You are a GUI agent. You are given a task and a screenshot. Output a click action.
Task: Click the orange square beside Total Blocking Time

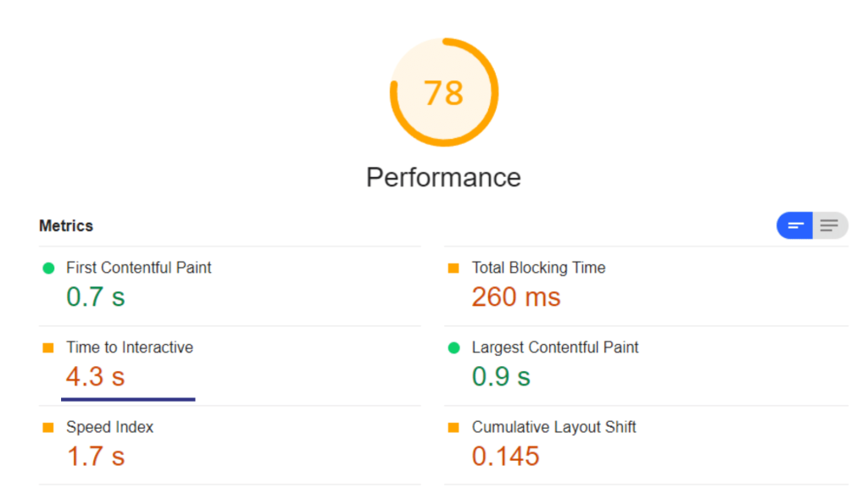(x=453, y=267)
